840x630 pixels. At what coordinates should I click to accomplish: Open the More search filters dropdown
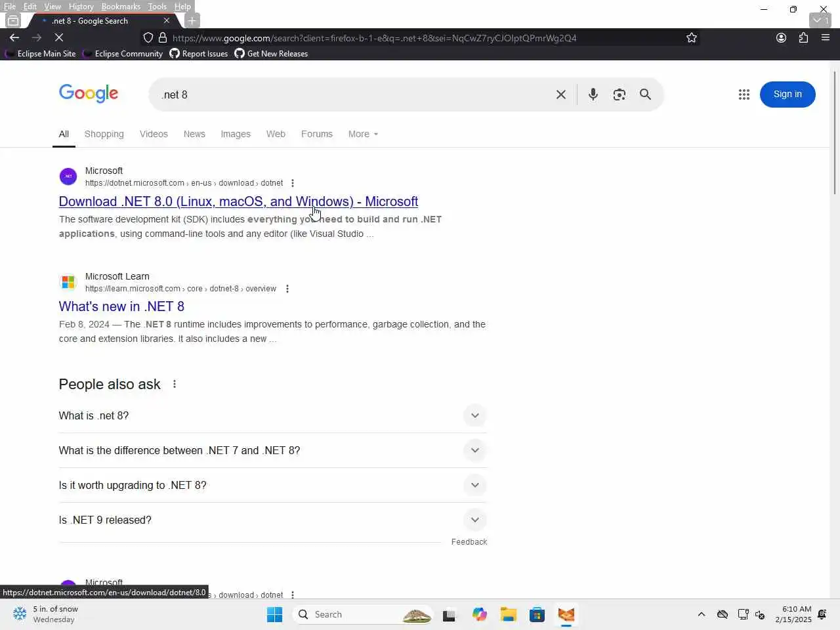click(x=363, y=134)
